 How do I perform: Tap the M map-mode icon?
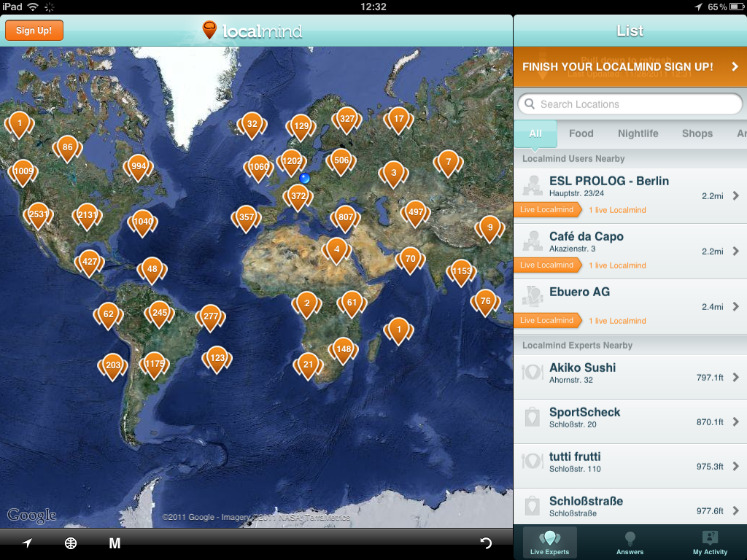point(115,542)
